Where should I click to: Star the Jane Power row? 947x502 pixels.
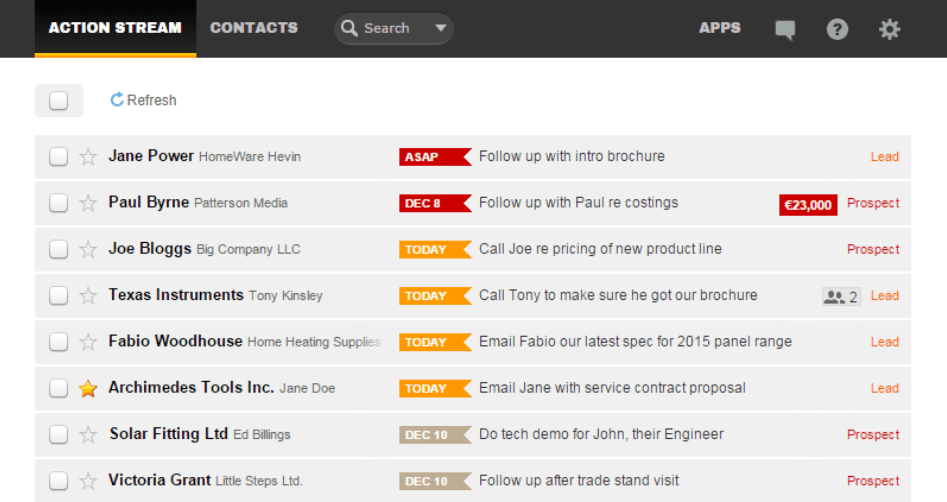[x=88, y=157]
